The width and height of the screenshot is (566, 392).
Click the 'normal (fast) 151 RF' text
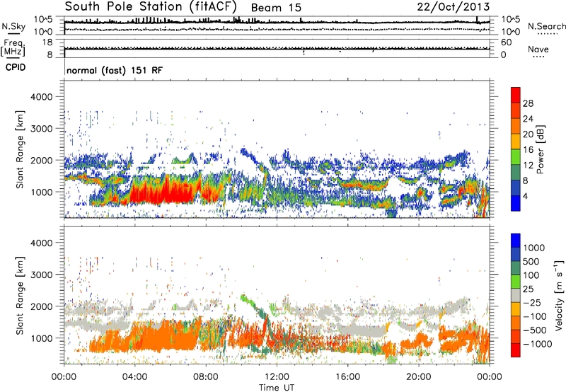pos(115,70)
